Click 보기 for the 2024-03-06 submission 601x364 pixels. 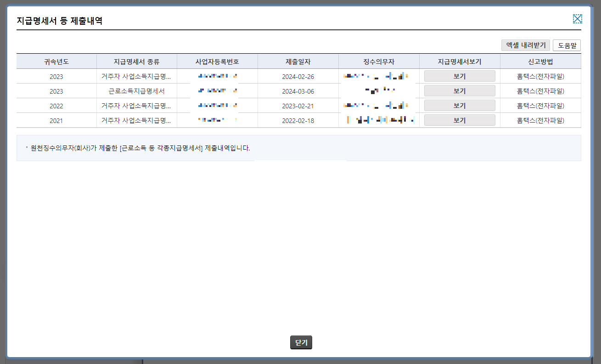coord(460,91)
